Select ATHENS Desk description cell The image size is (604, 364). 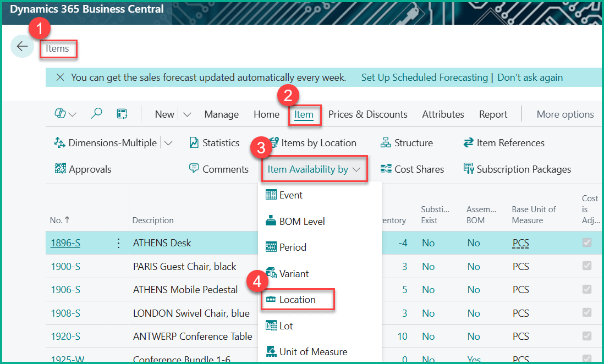(162, 243)
